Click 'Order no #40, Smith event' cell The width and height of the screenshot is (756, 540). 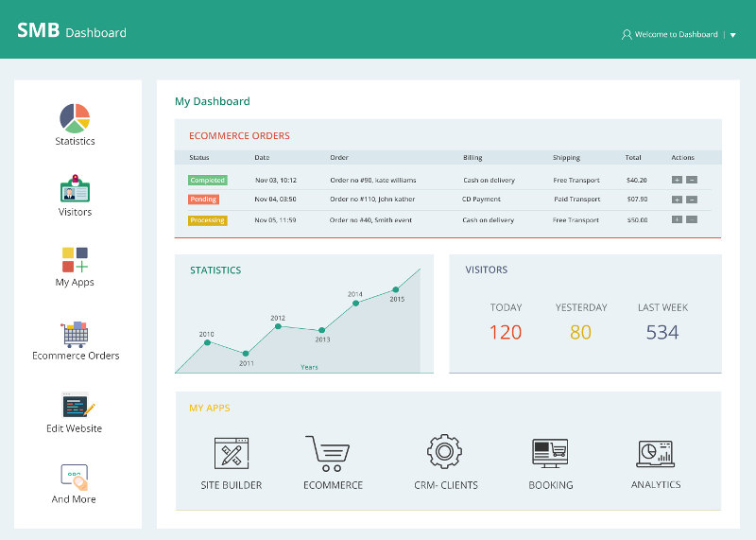click(x=370, y=220)
